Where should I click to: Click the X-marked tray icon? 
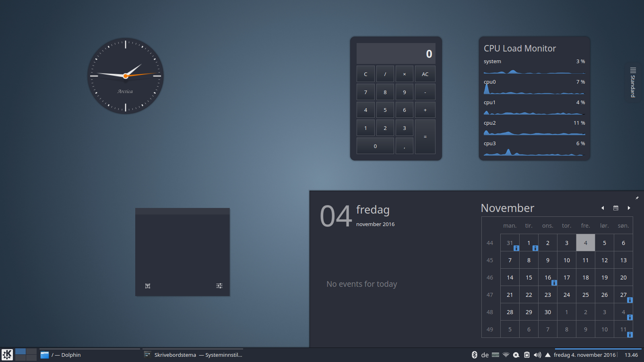(516, 355)
